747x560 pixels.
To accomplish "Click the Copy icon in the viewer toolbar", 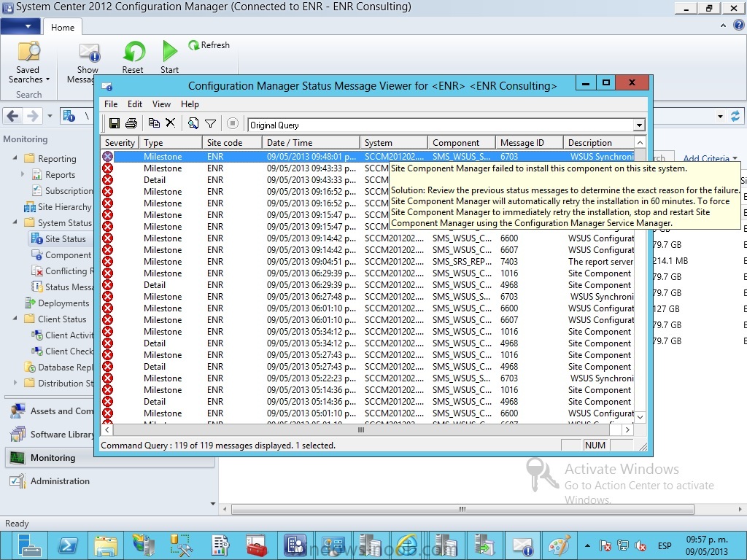I will (154, 123).
